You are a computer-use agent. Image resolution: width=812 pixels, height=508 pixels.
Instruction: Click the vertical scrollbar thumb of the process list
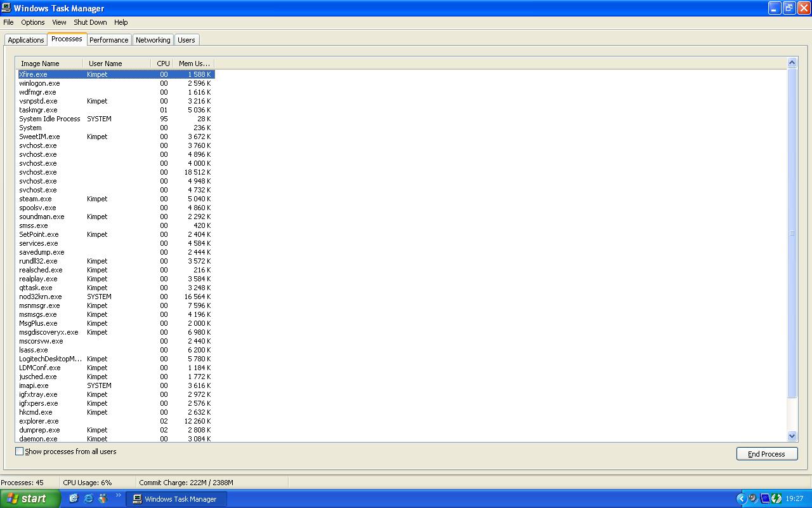point(792,233)
